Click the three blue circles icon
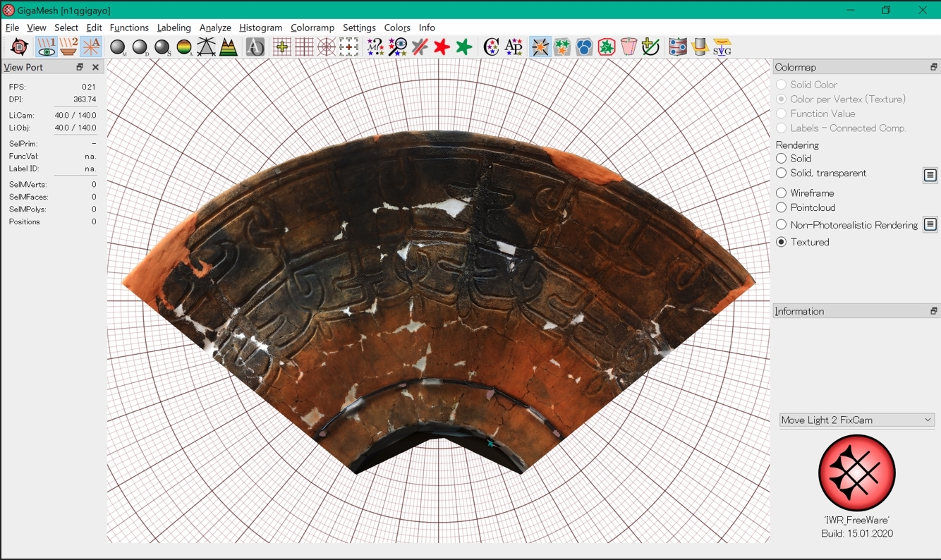The image size is (941, 560). tap(584, 47)
